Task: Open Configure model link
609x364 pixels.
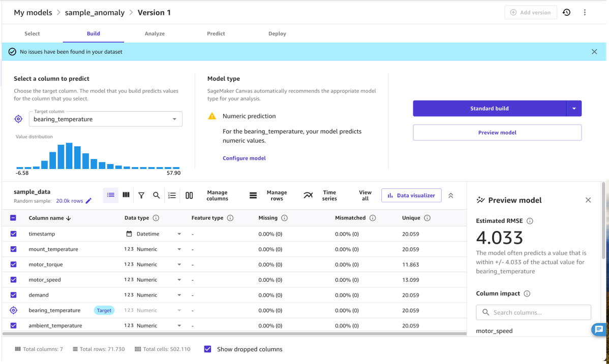Action: point(245,158)
